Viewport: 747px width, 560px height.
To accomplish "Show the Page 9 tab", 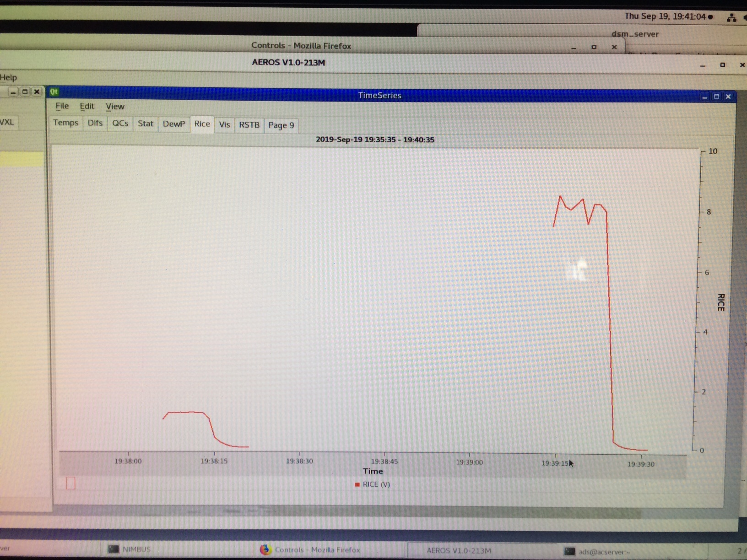I will coord(281,125).
